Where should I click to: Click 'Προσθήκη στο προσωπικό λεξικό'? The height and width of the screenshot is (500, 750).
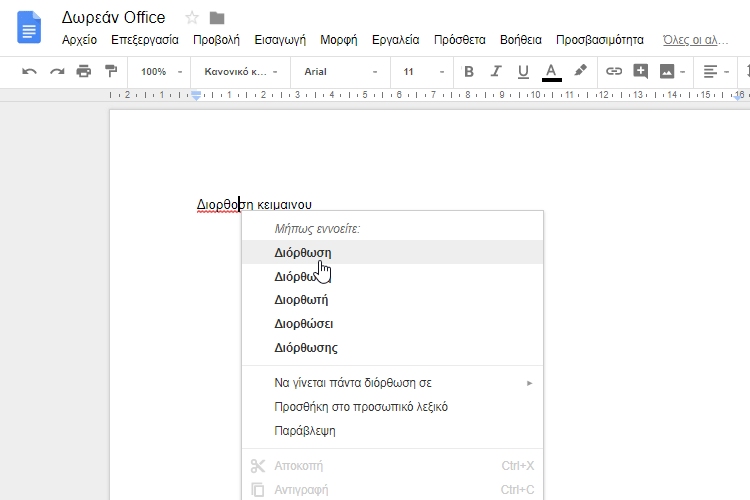pyautogui.click(x=360, y=407)
